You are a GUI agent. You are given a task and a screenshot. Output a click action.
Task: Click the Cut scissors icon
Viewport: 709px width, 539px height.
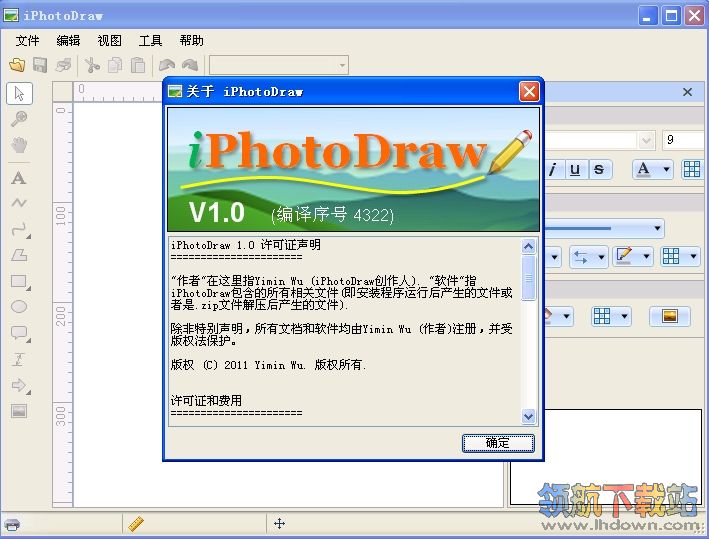92,65
